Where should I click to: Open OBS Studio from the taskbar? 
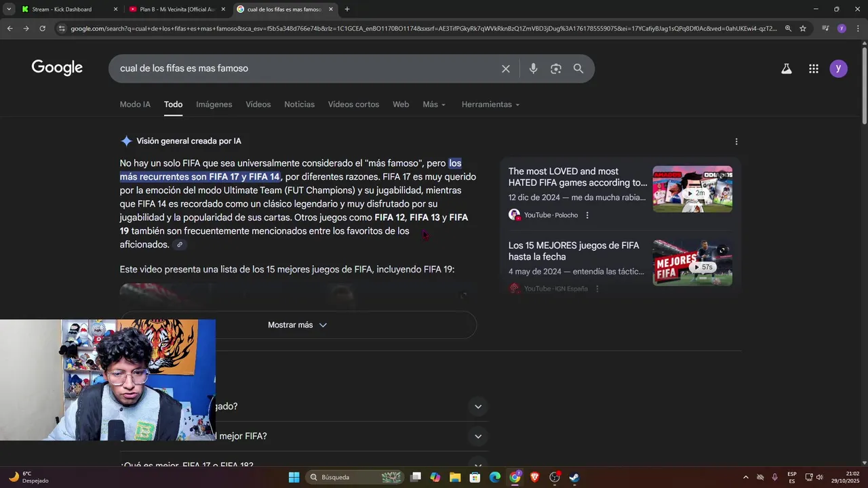[555, 477]
